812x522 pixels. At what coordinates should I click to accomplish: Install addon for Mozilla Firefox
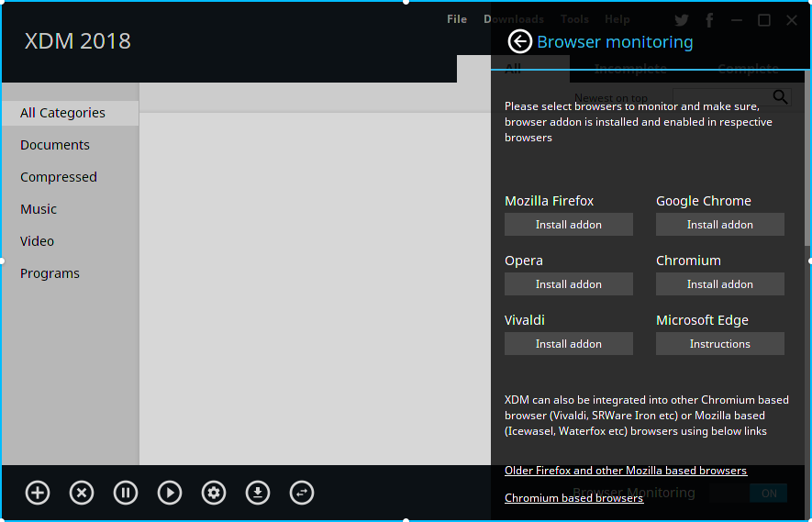(569, 224)
